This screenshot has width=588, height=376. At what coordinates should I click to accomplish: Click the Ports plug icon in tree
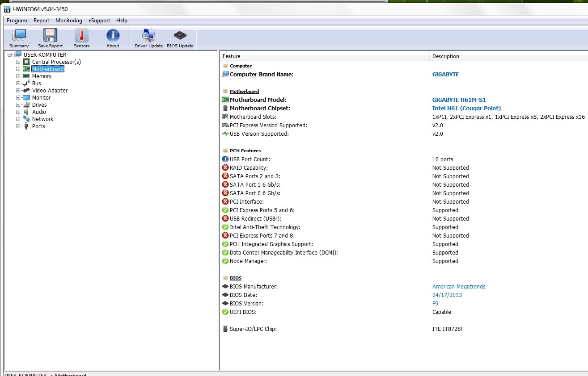(26, 126)
